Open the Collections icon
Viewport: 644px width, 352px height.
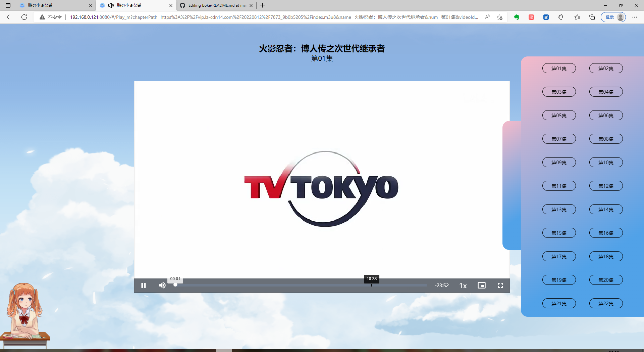[x=592, y=17]
